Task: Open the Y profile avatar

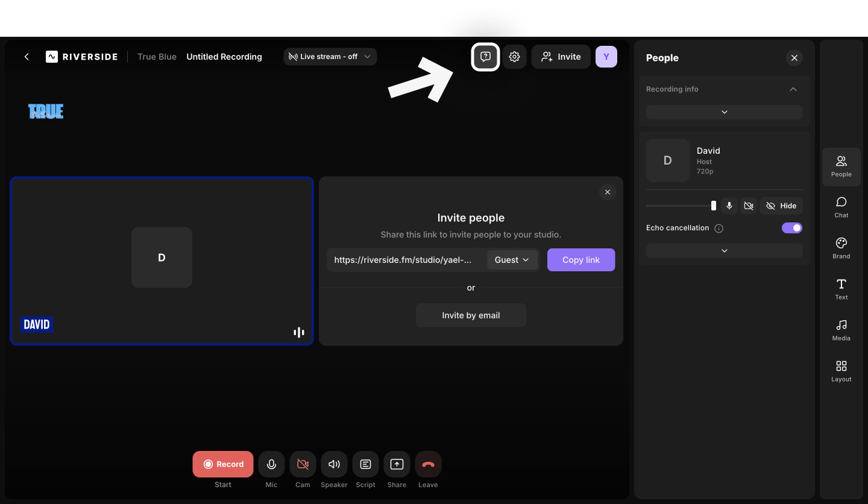Action: point(606,57)
